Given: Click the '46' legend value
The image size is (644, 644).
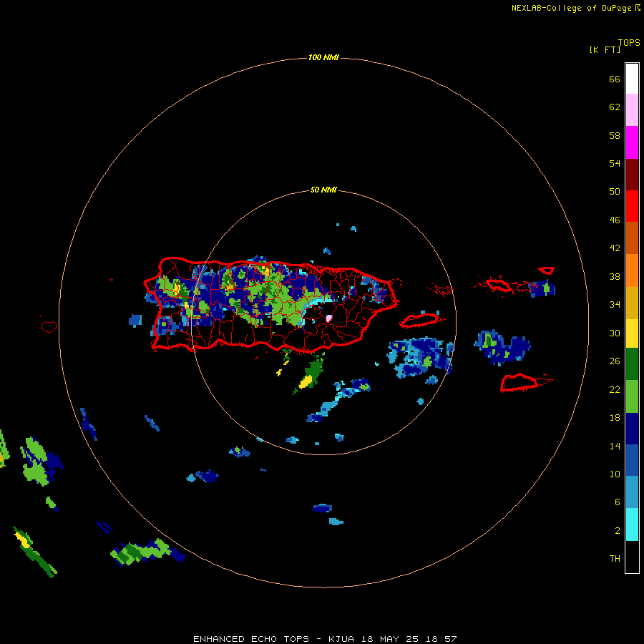Looking at the screenshot, I should click(615, 220).
